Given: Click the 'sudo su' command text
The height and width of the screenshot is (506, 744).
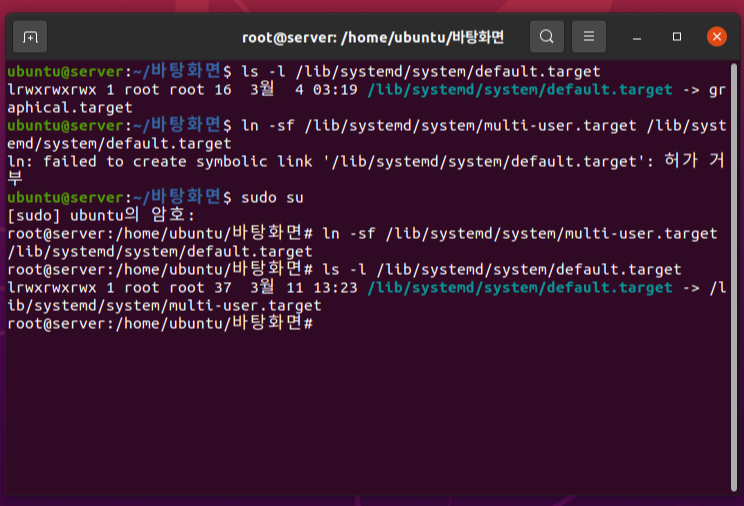Looking at the screenshot, I should pos(272,197).
